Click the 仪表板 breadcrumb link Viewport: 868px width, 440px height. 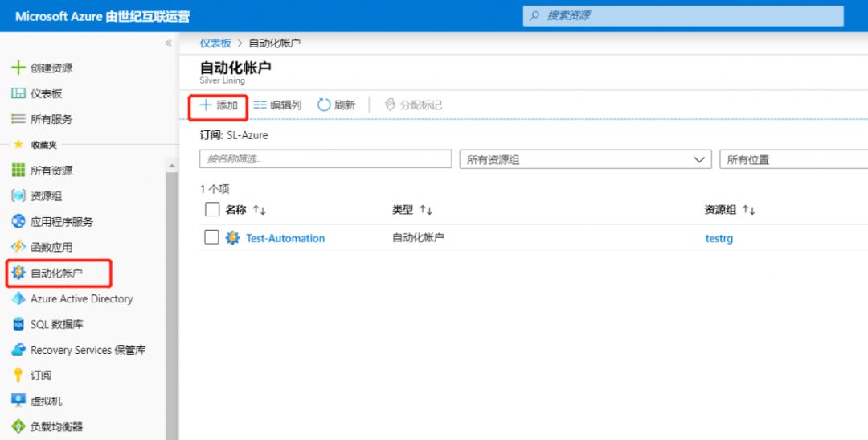point(215,43)
